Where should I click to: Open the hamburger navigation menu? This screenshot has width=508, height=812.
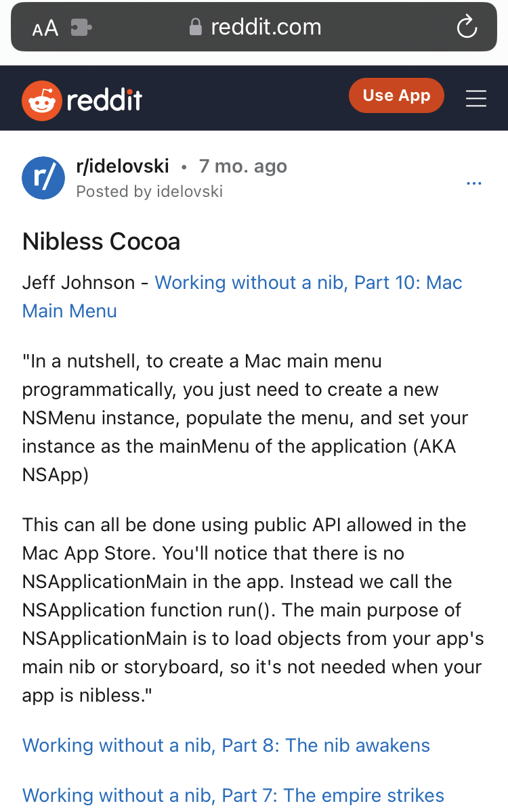click(476, 98)
